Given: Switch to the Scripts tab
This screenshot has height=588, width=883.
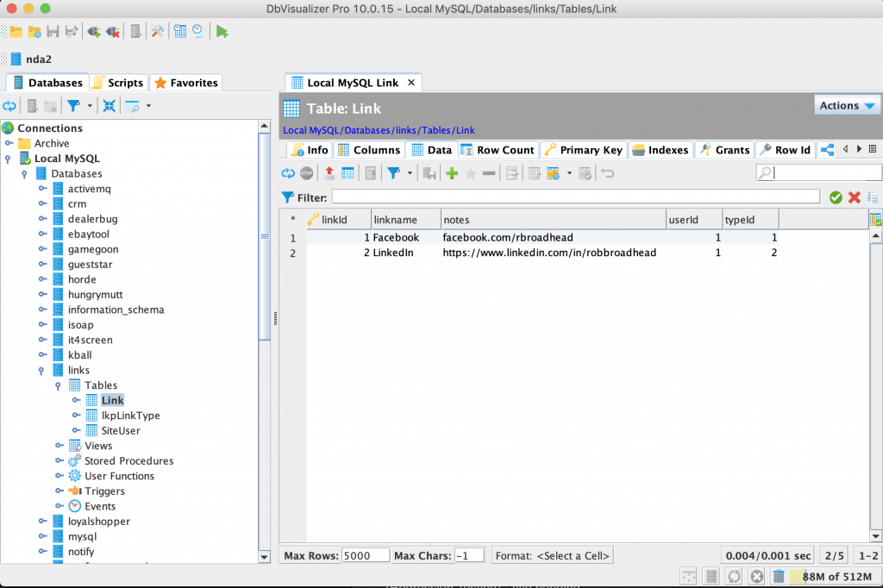Looking at the screenshot, I should coord(118,82).
